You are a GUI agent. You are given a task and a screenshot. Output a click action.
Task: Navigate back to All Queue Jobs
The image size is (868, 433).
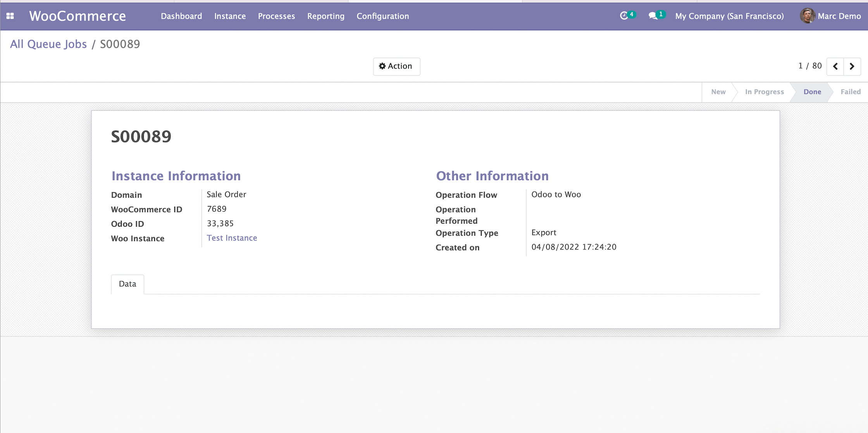pyautogui.click(x=48, y=44)
